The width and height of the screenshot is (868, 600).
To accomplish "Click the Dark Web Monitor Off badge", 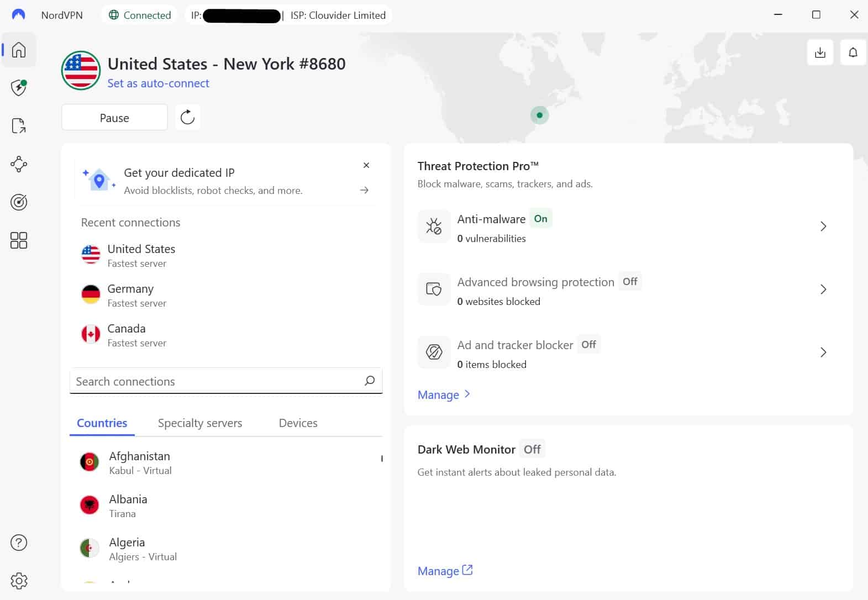I will (x=532, y=449).
